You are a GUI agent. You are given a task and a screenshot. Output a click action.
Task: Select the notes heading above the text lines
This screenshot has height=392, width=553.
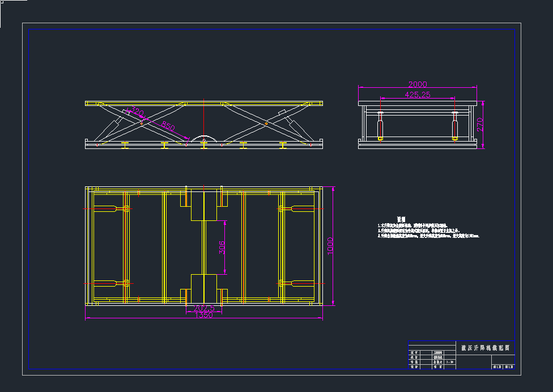[x=401, y=219]
